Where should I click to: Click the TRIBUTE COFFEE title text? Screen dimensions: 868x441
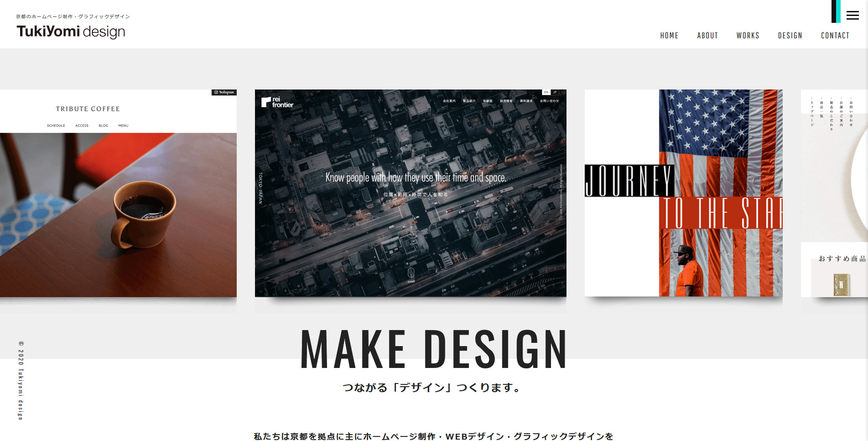(88, 109)
